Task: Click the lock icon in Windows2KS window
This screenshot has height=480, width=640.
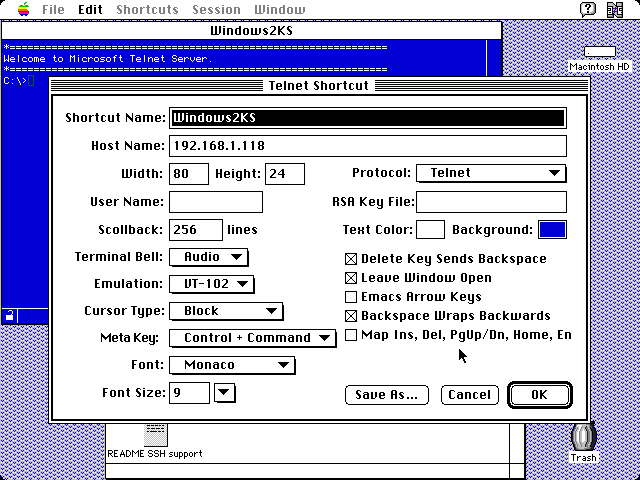Action: [9, 315]
